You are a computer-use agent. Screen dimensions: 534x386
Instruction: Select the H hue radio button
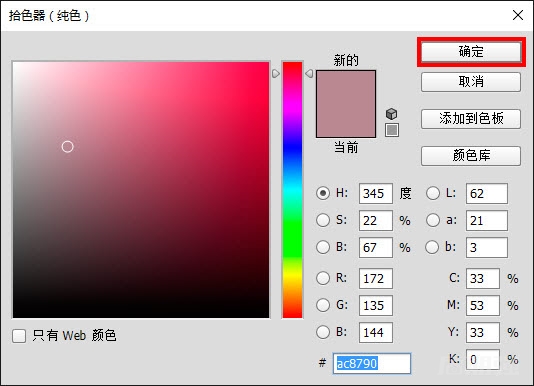tap(323, 193)
